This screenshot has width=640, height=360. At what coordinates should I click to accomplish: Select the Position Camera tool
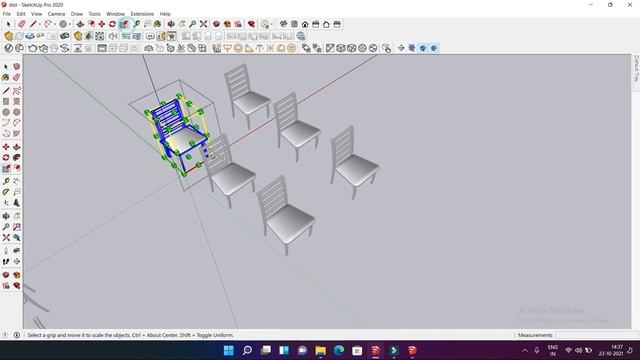[6, 251]
